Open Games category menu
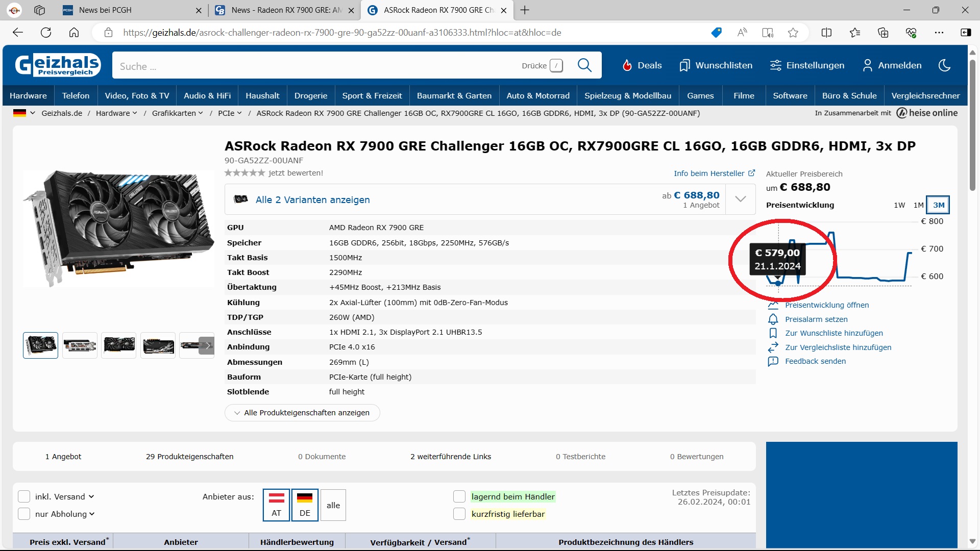Screen dimensions: 980x551 coord(700,95)
